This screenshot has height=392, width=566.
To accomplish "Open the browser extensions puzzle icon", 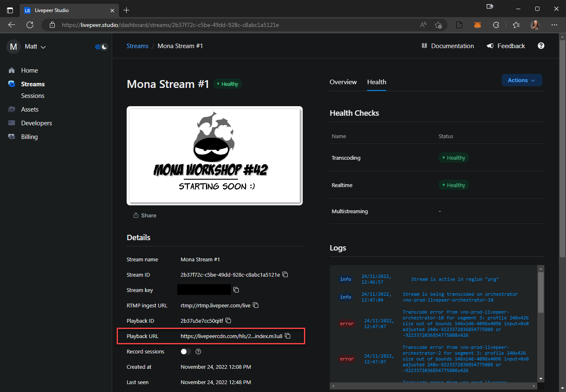I will coord(496,25).
